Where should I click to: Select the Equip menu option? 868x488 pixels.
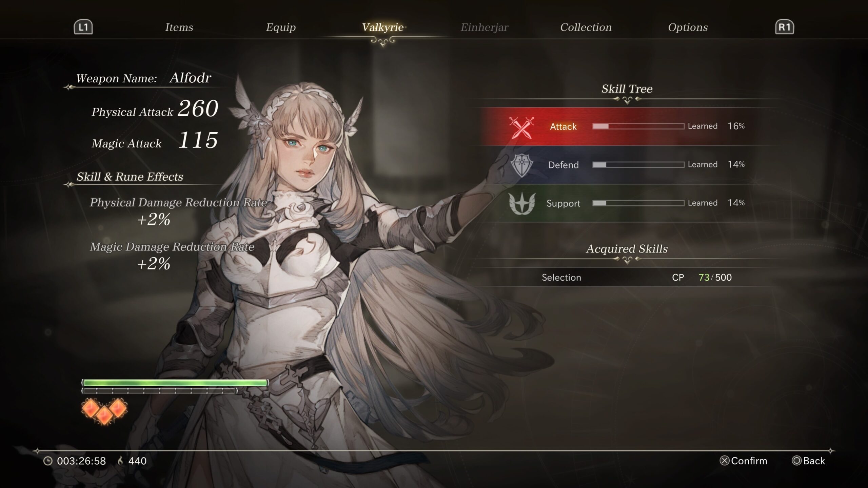pos(281,26)
